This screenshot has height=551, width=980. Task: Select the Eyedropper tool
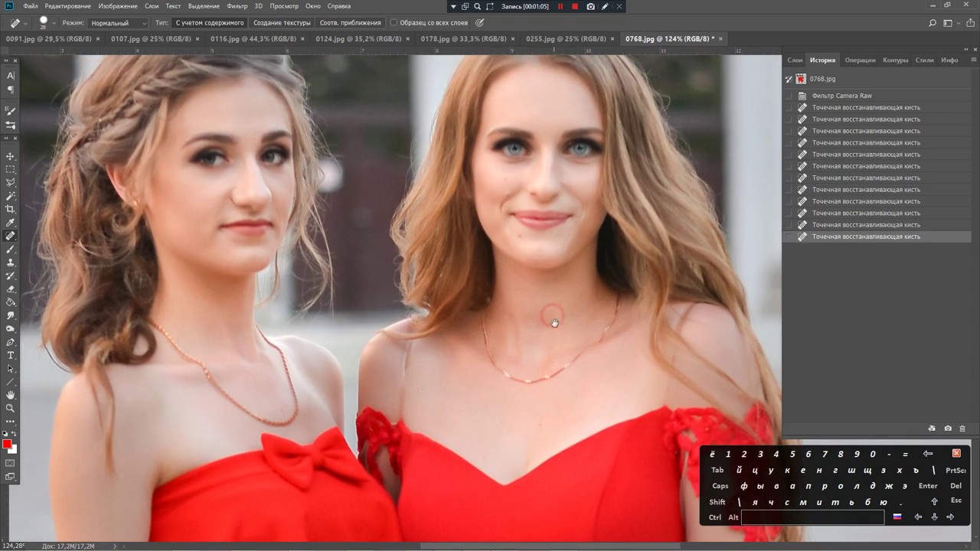[11, 223]
